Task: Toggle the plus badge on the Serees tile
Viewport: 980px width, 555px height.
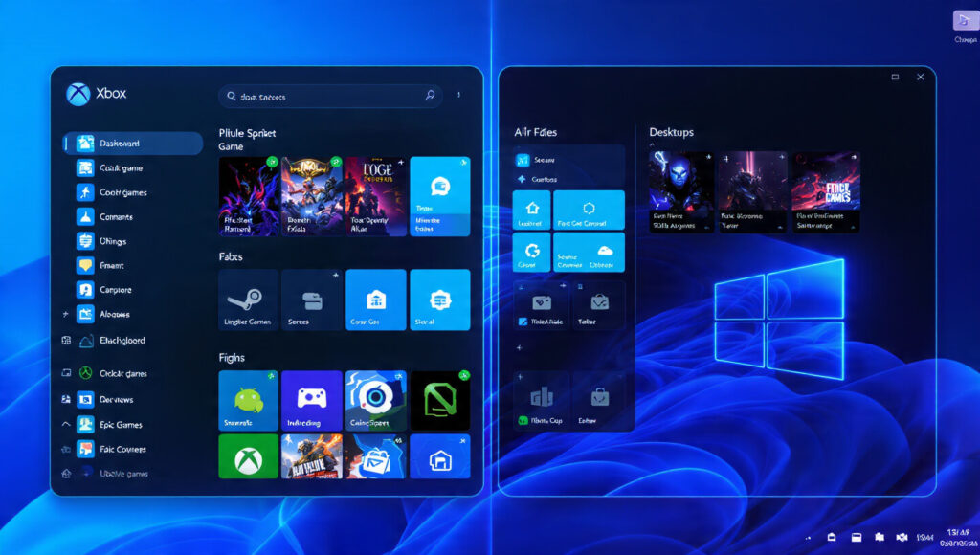Action: [336, 277]
